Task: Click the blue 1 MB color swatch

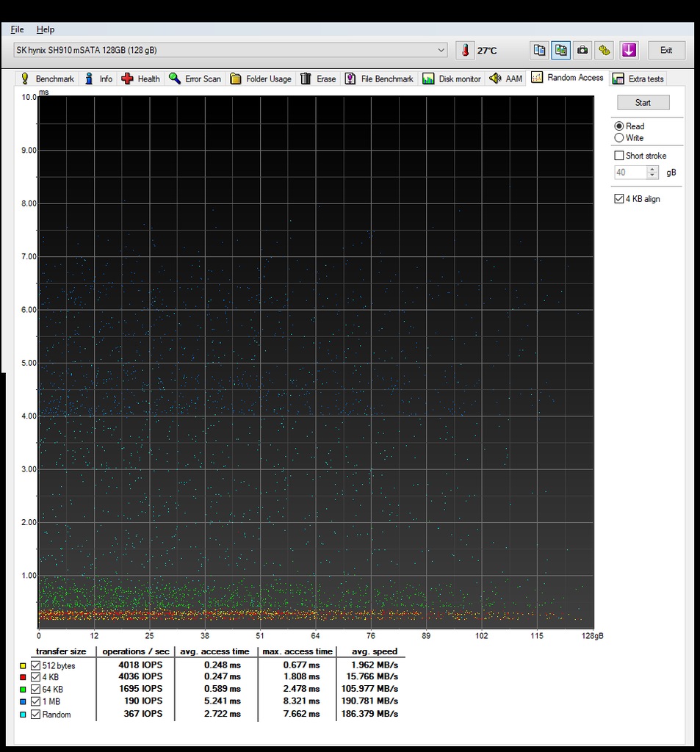Action: tap(23, 702)
